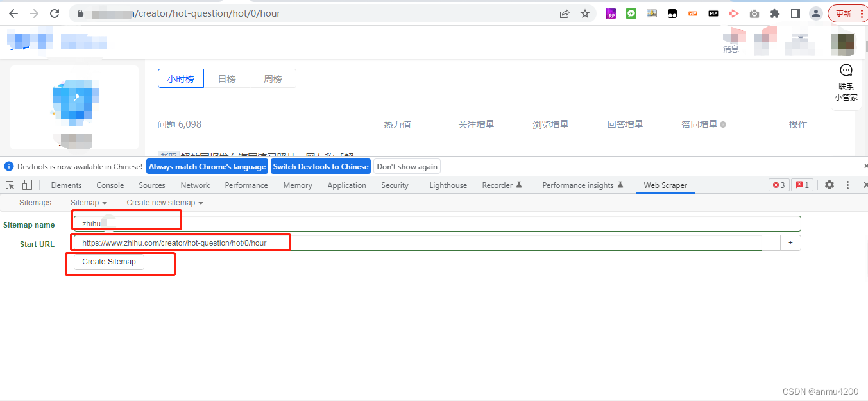Viewport: 868px width, 401px height.
Task: Reload the page with the refresh icon
Action: (55, 13)
